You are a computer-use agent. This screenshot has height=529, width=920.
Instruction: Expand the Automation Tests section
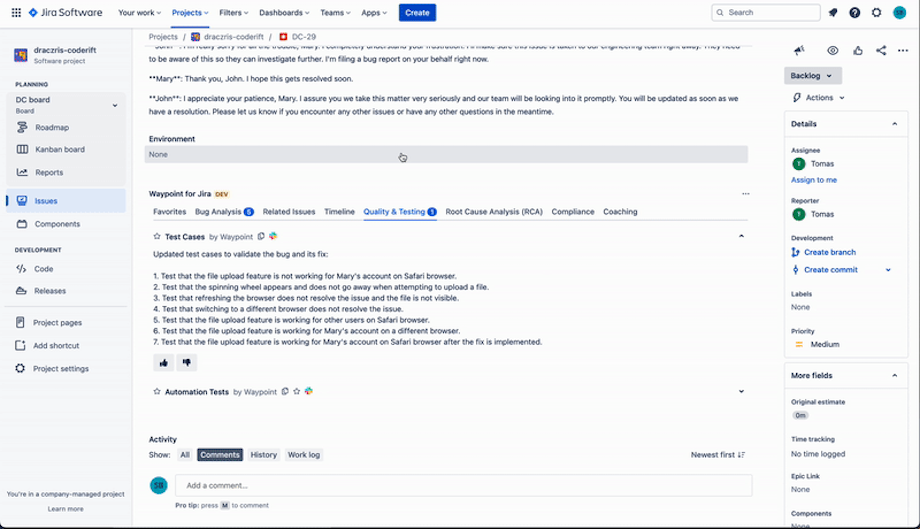741,391
